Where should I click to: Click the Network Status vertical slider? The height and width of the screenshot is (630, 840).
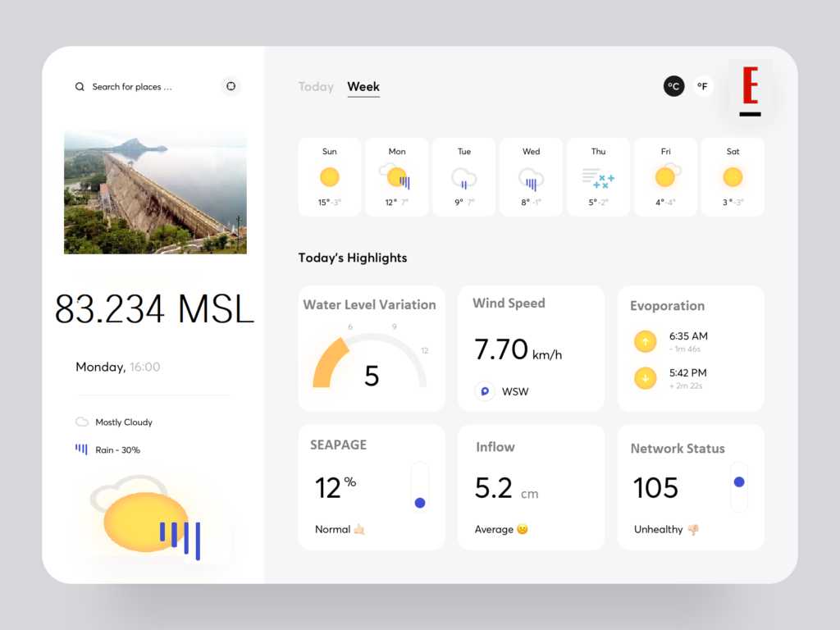click(739, 487)
